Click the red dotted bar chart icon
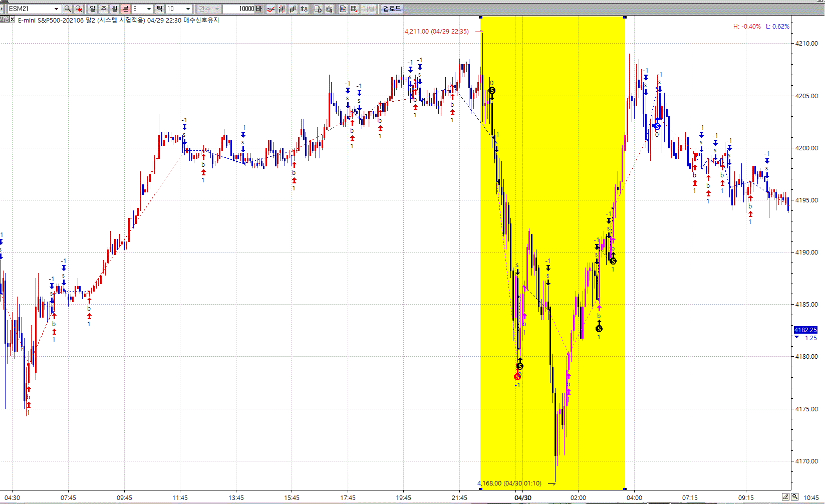 click(x=282, y=9)
